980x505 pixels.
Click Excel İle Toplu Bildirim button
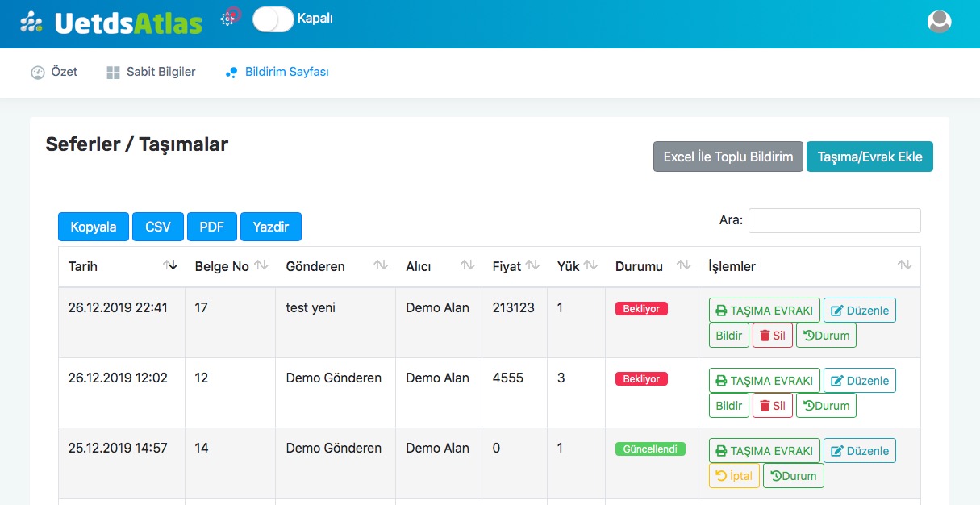click(728, 157)
